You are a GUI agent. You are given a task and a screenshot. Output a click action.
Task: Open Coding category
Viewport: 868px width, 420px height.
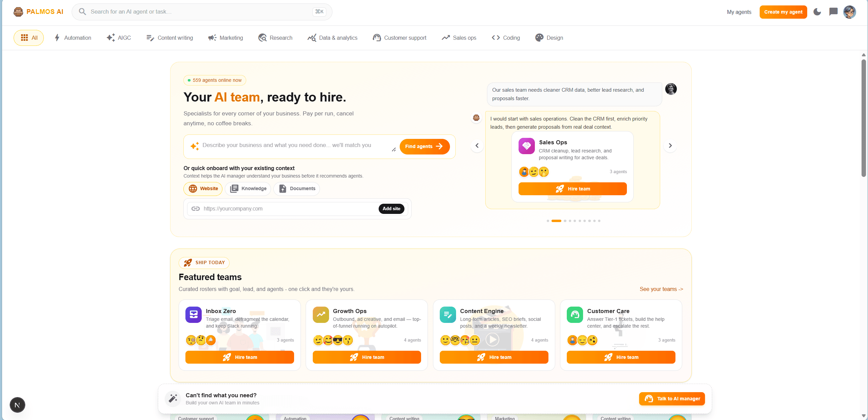[x=506, y=38]
